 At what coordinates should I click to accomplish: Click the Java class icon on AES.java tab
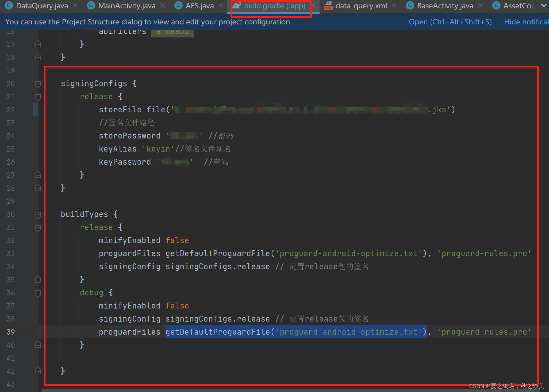(x=178, y=6)
